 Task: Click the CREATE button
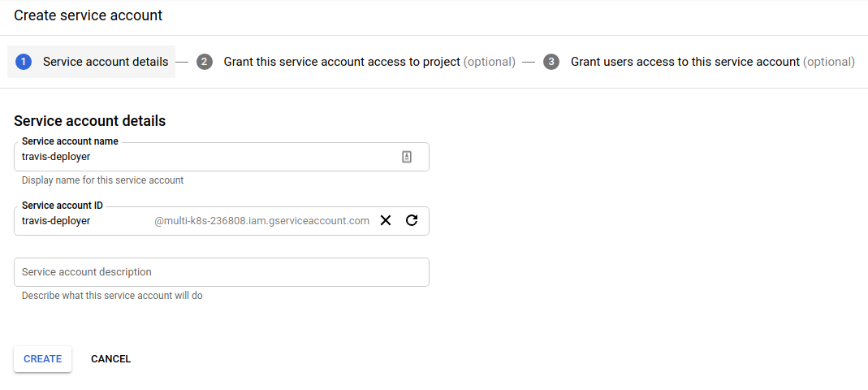42,359
